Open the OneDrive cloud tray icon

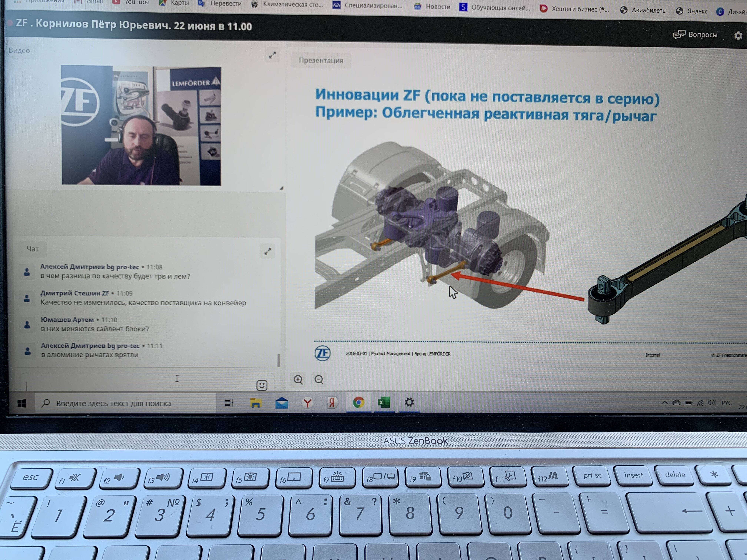(x=676, y=403)
